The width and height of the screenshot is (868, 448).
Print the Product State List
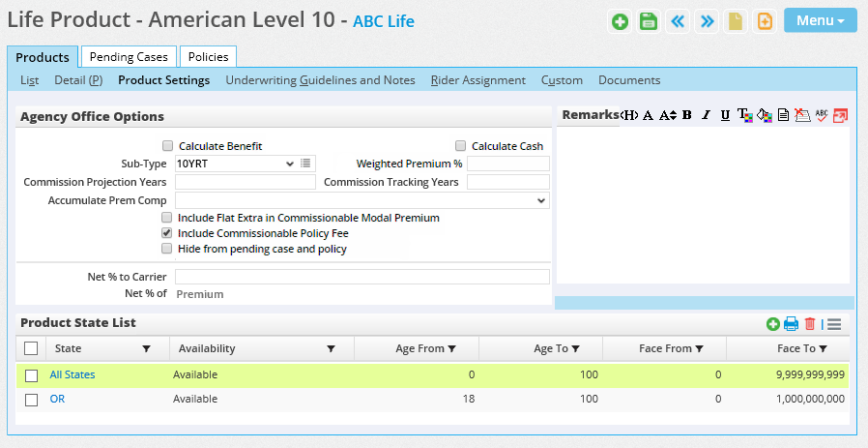click(791, 324)
